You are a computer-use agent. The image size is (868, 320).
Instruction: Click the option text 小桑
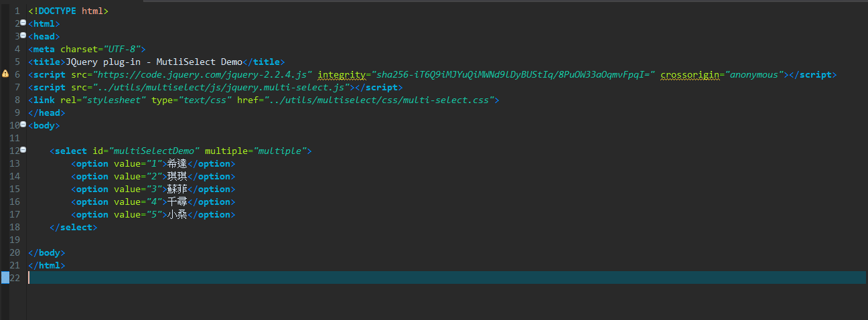click(x=177, y=214)
